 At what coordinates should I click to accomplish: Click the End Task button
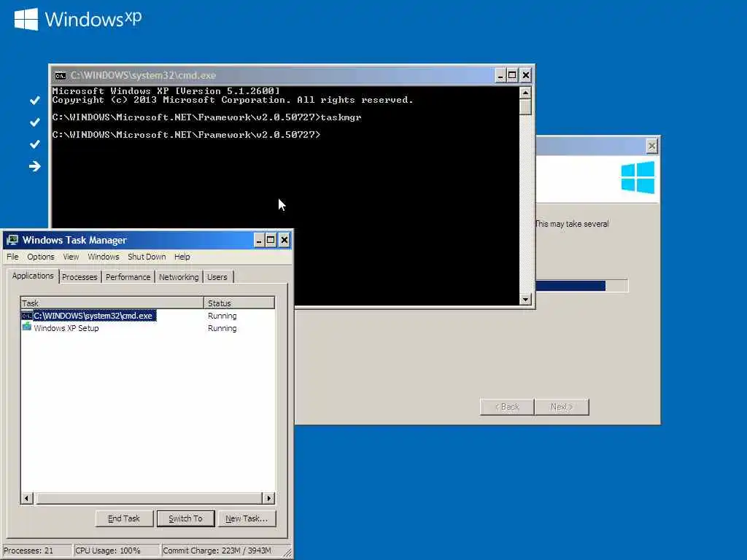pyautogui.click(x=124, y=518)
